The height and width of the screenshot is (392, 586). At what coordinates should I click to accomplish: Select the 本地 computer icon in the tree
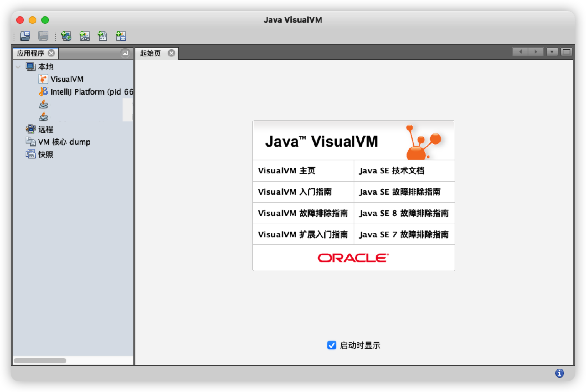click(x=30, y=67)
